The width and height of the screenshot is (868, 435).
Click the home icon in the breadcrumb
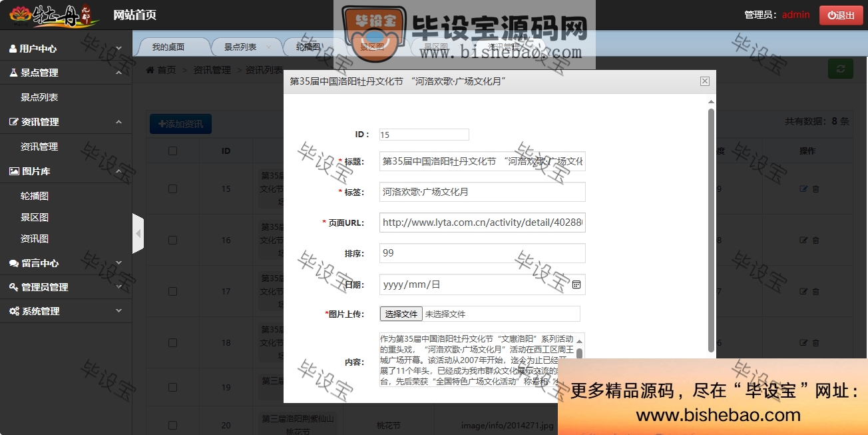point(150,70)
